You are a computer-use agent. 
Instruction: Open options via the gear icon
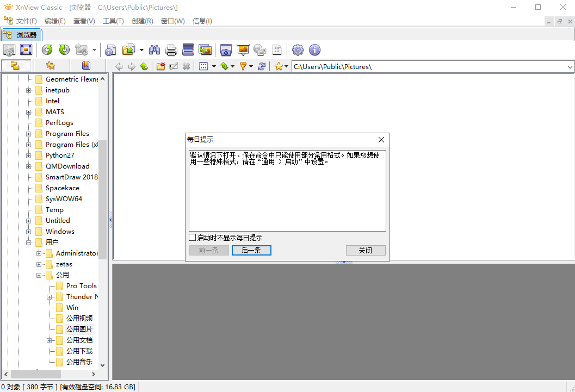[298, 50]
